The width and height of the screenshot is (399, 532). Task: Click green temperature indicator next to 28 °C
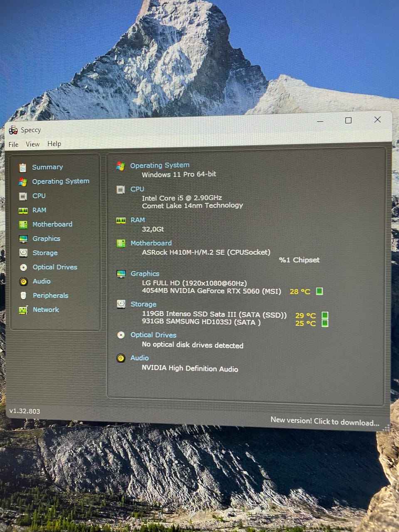coord(319,291)
